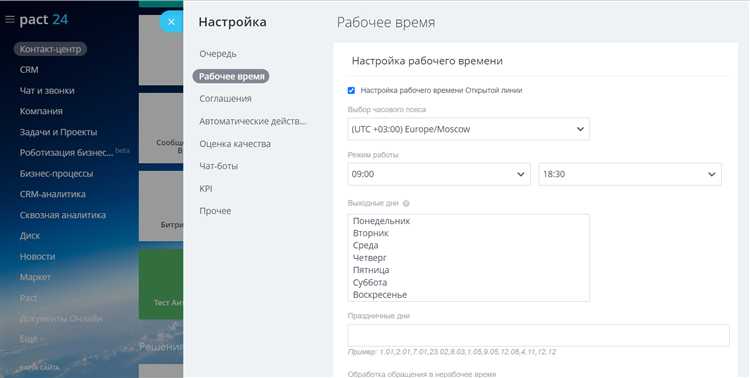The height and width of the screenshot is (378, 750).
Task: Open CRM in the left sidebar
Action: [29, 70]
